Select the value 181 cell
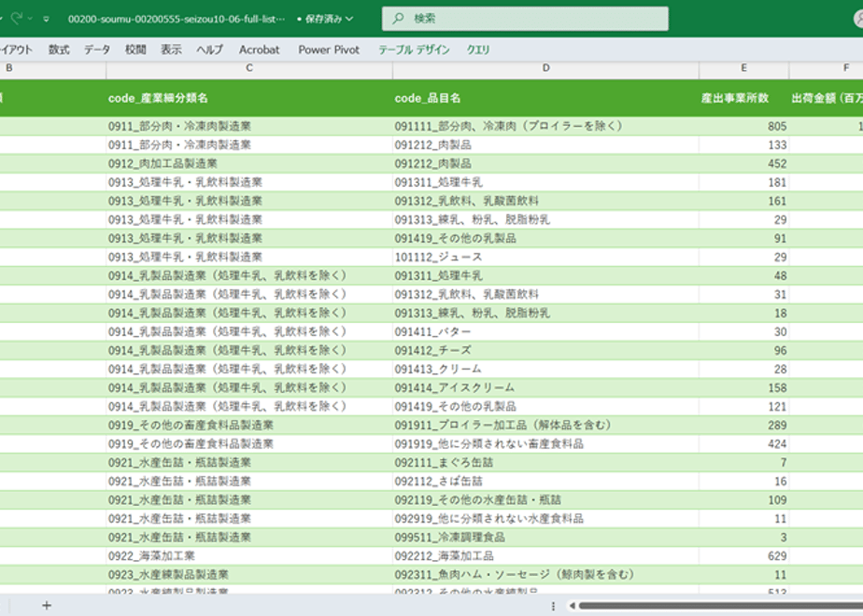The image size is (863, 616). 743,182
